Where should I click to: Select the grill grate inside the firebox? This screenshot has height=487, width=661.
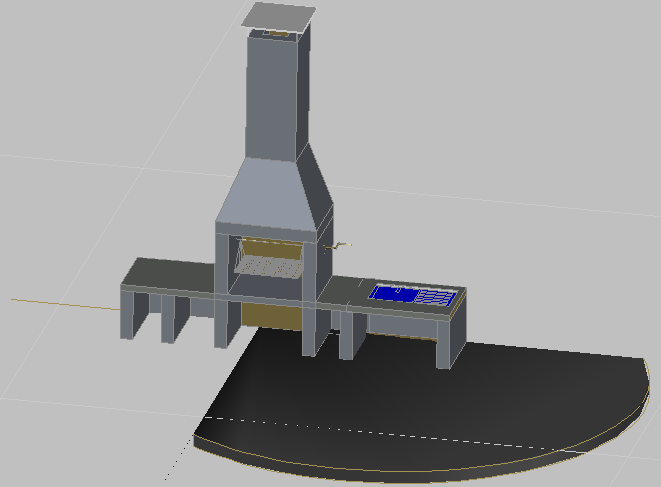point(268,266)
